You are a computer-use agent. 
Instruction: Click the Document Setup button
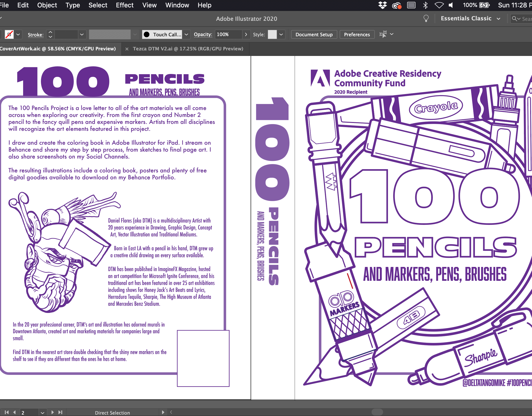pyautogui.click(x=314, y=34)
